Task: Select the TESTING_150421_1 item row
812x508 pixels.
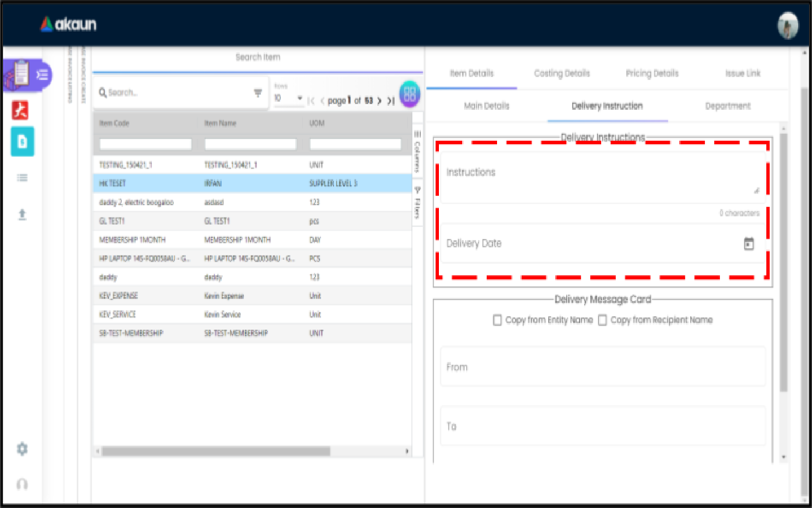Action: click(x=252, y=165)
